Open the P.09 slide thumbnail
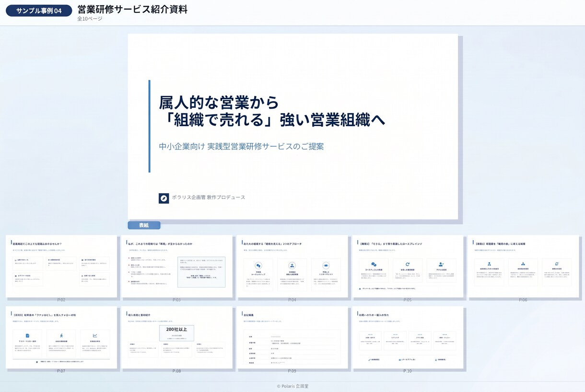585x392 pixels. 292,337
